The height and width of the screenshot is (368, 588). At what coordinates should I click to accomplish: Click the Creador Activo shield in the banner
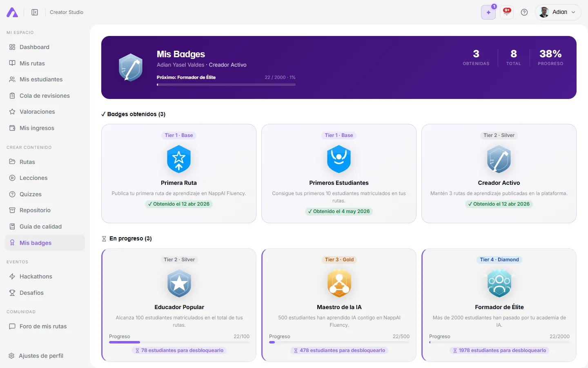pos(131,67)
